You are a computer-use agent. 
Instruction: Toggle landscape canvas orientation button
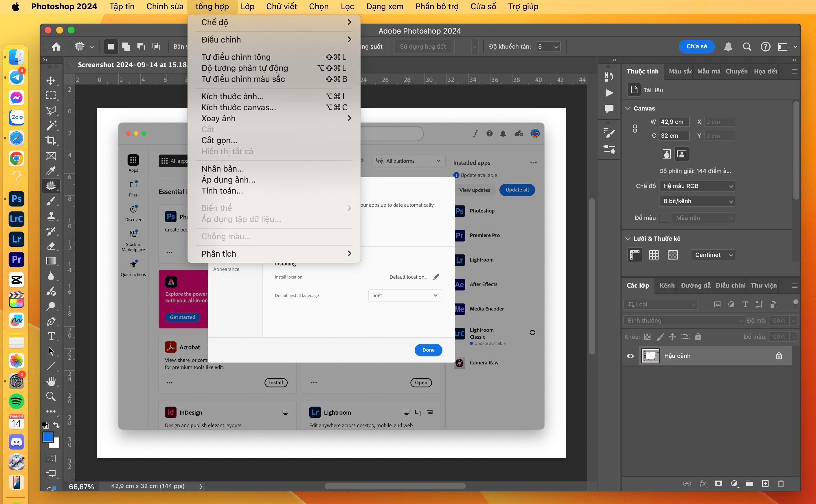pos(682,154)
